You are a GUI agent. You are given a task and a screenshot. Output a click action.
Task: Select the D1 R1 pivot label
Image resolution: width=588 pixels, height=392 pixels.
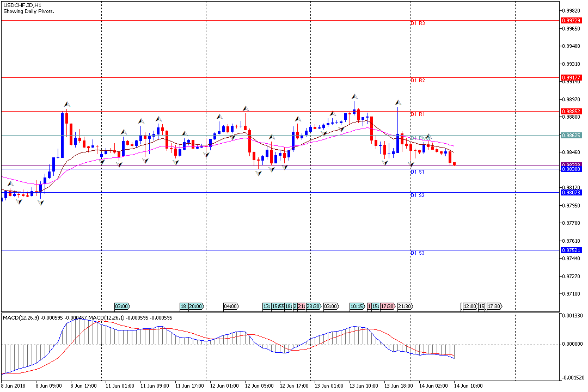tap(418, 114)
